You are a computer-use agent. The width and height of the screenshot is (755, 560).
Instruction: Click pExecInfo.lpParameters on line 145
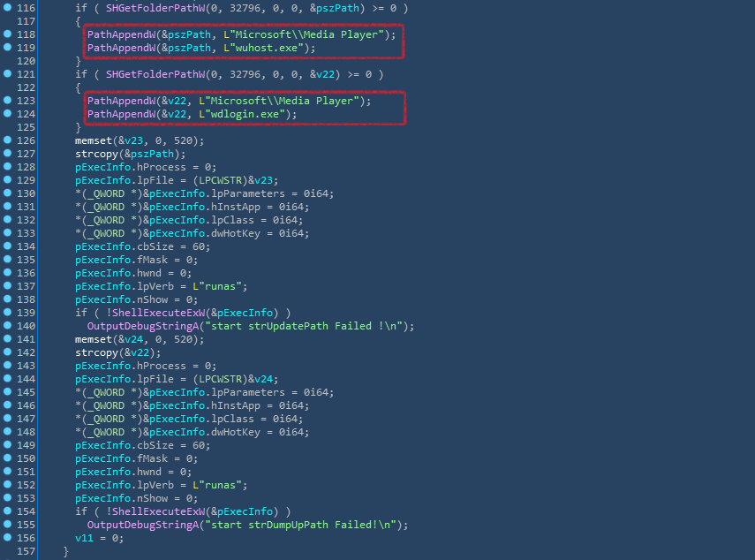point(217,392)
